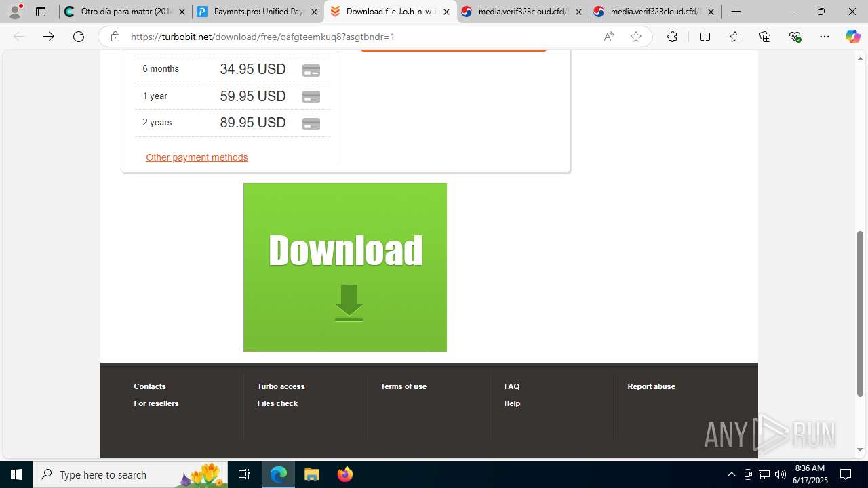
Task: Click the scrollbar down arrow
Action: point(861,449)
